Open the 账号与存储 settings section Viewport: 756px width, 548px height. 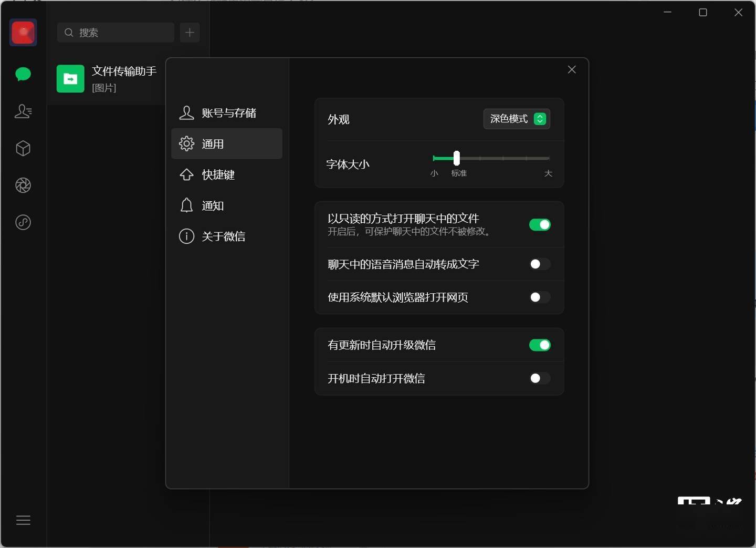point(227,113)
